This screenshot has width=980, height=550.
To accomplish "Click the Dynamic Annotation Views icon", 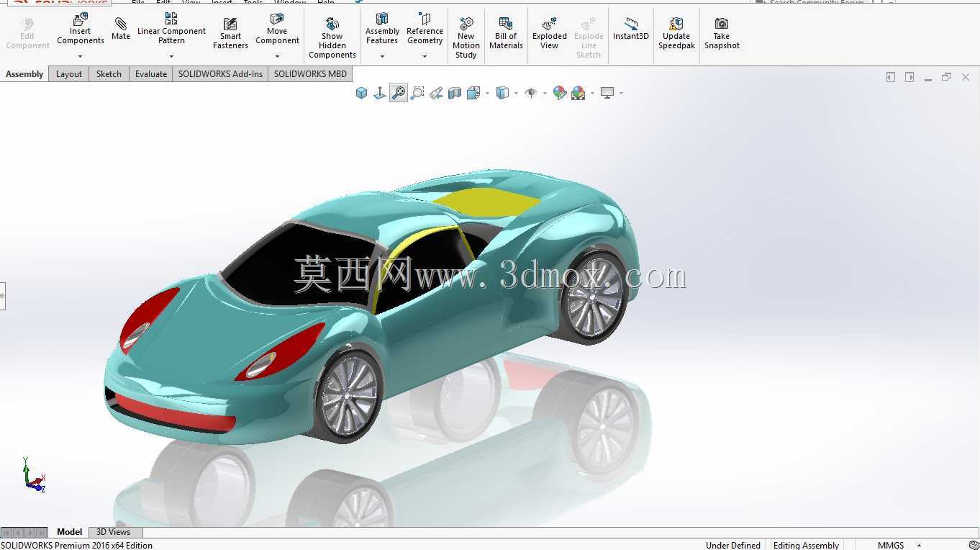I will pos(473,93).
